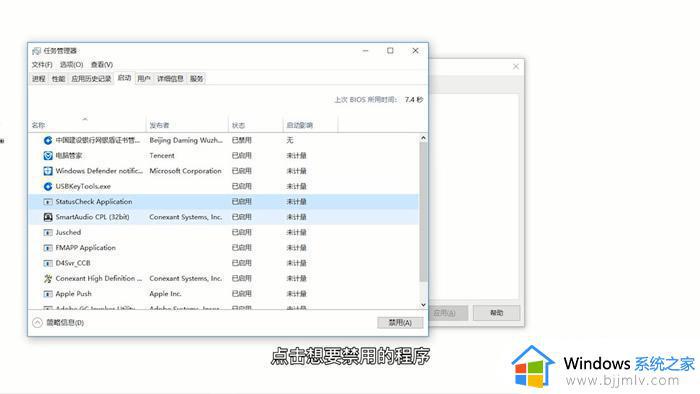Viewport: 700px width, 394px height.
Task: Switch to the 服务 tab
Action: [x=196, y=79]
